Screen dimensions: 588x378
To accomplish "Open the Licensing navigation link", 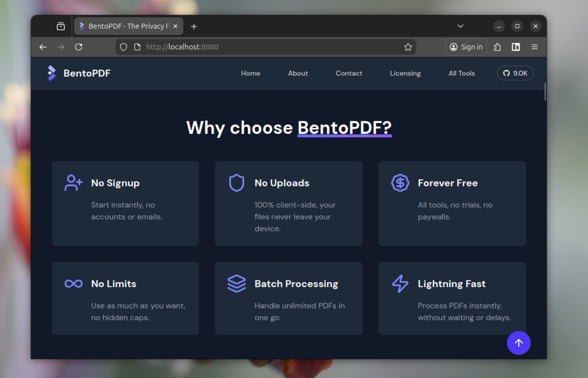I will pyautogui.click(x=405, y=74).
